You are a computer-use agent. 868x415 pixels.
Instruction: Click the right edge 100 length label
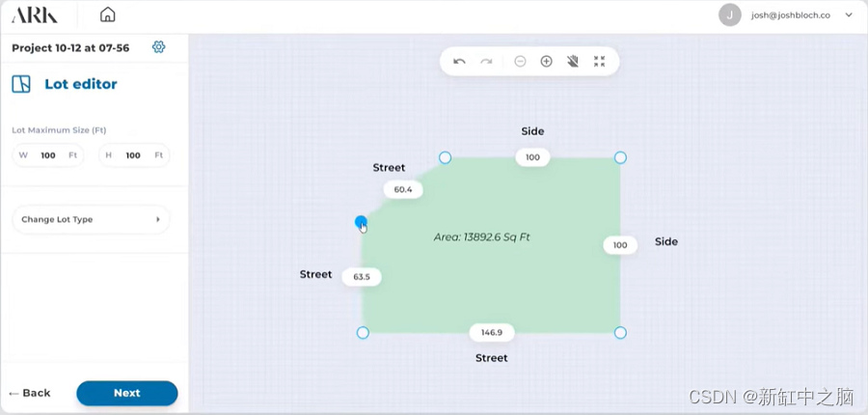tap(620, 245)
